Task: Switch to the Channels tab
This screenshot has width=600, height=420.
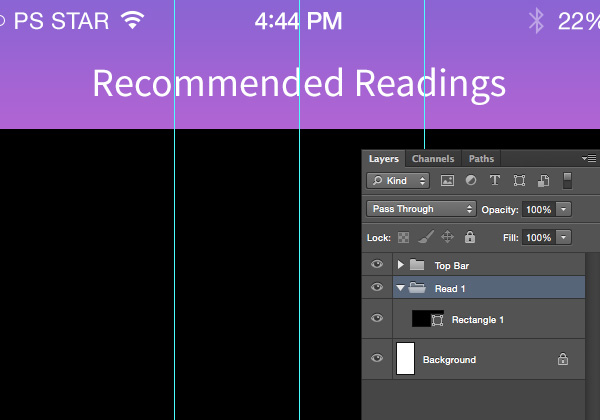Action: coord(433,158)
